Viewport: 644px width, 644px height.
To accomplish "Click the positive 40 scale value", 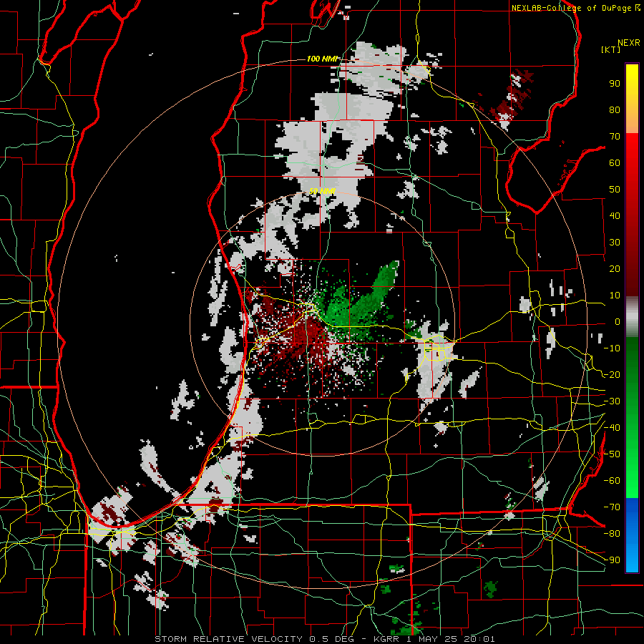I will [x=615, y=215].
